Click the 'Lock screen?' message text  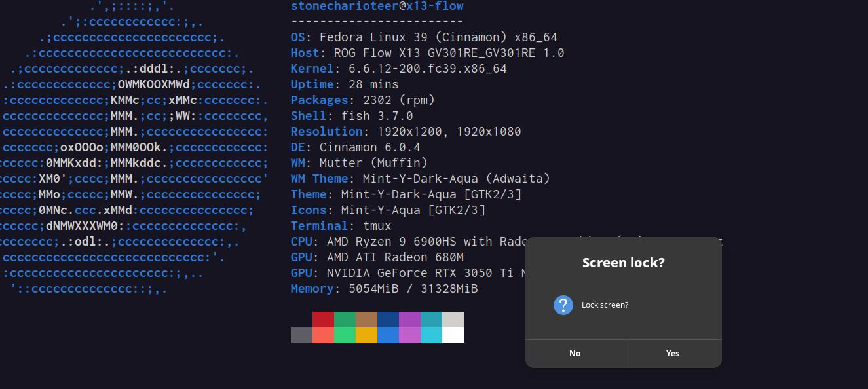[605, 305]
